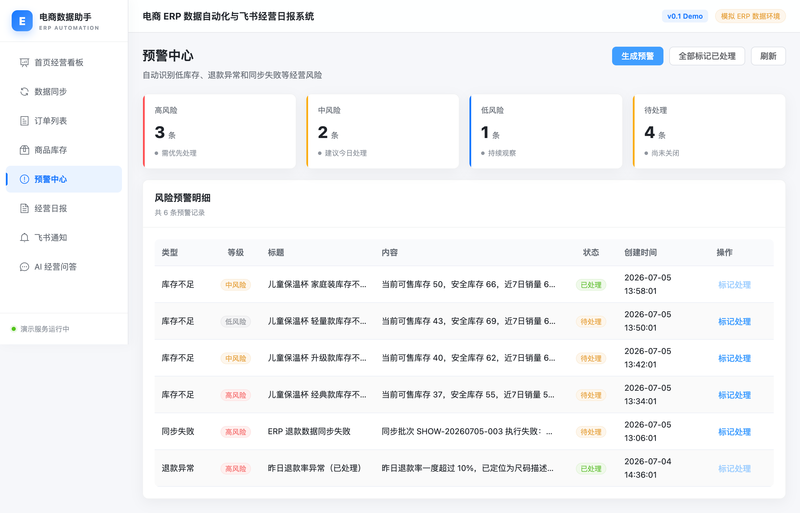The image size is (800, 513).
Task: Click 低风险 tag in 轻量款 row
Action: (235, 322)
